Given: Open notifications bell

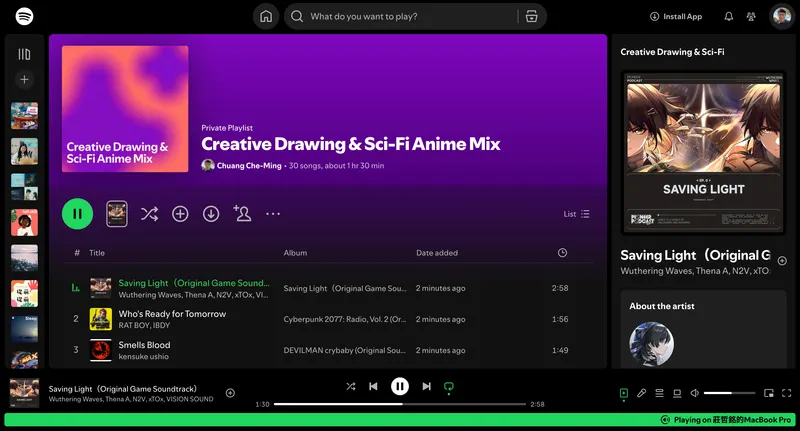Looking at the screenshot, I should pyautogui.click(x=729, y=16).
